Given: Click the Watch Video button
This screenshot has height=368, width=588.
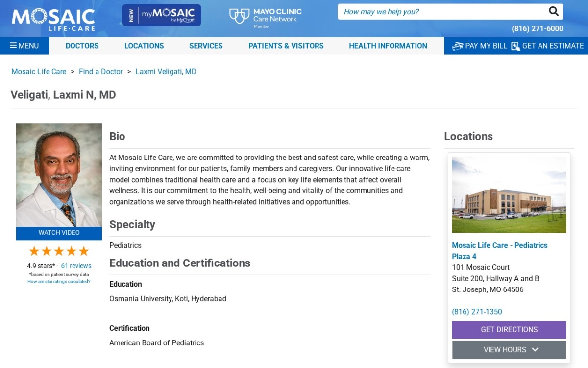Looking at the screenshot, I should 59,233.
